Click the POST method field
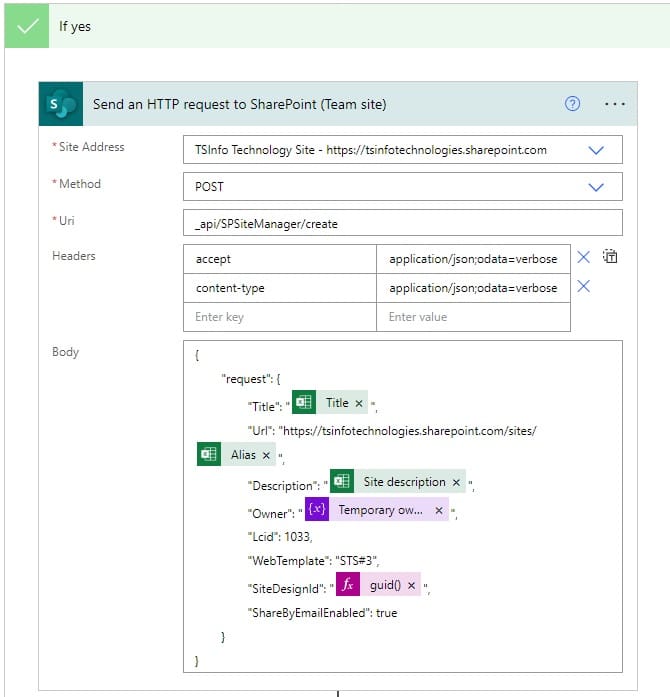Image resolution: width=670 pixels, height=697 pixels. point(403,187)
